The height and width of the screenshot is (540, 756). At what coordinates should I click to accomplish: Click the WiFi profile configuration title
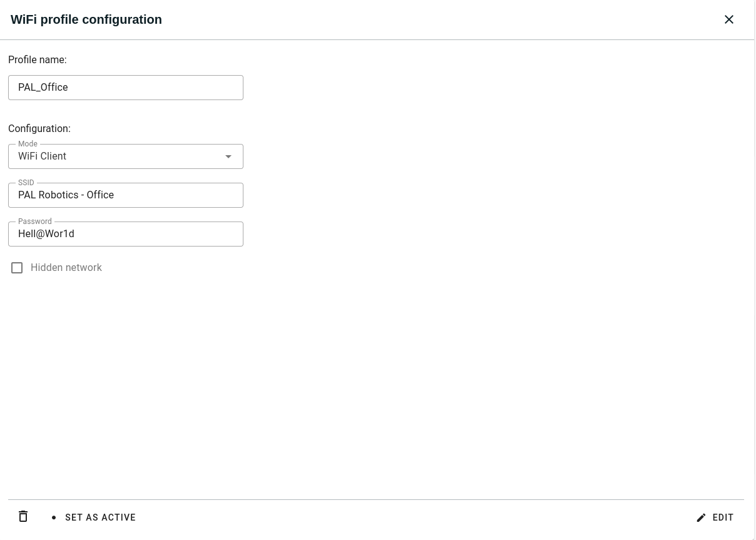point(86,19)
